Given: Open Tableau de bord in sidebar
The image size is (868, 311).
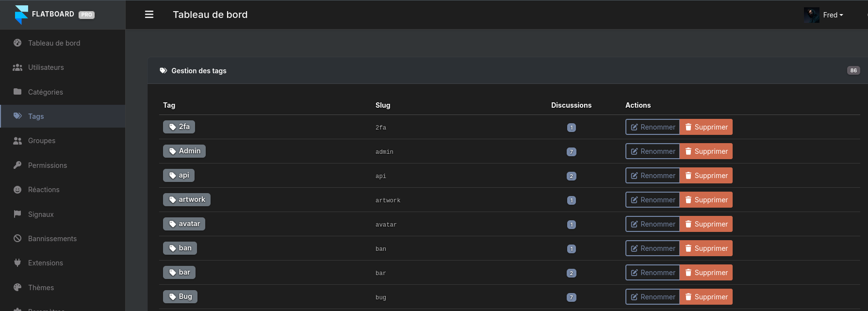Looking at the screenshot, I should [x=54, y=43].
